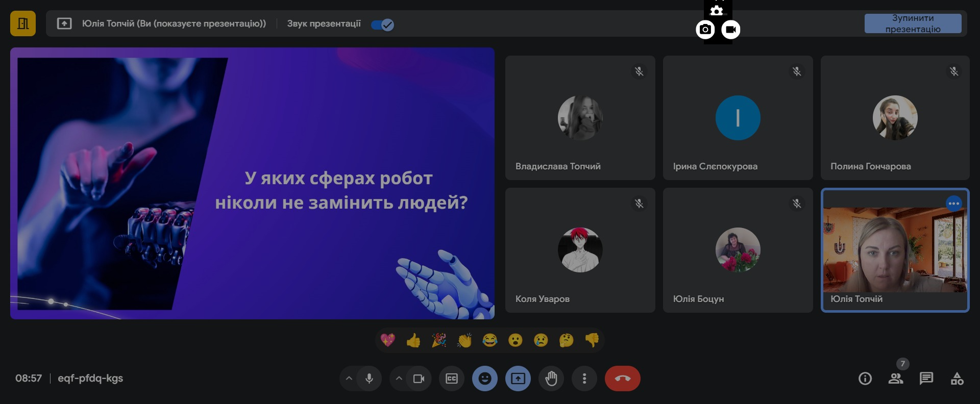Toggle the camera button

click(x=419, y=378)
